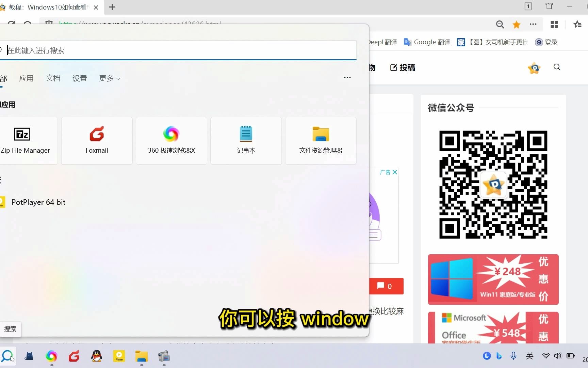Close the 广告 ad banner
588x368 pixels.
395,172
